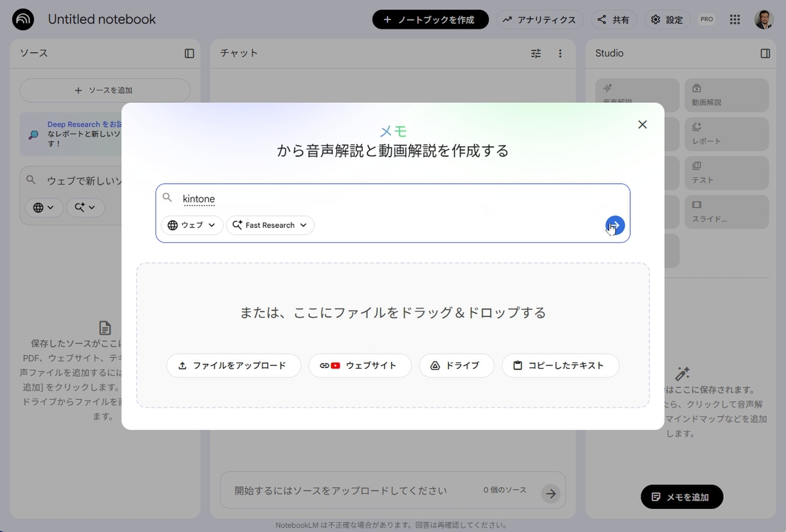Open the chat panel three-dot menu
The image size is (786, 532).
click(x=560, y=53)
